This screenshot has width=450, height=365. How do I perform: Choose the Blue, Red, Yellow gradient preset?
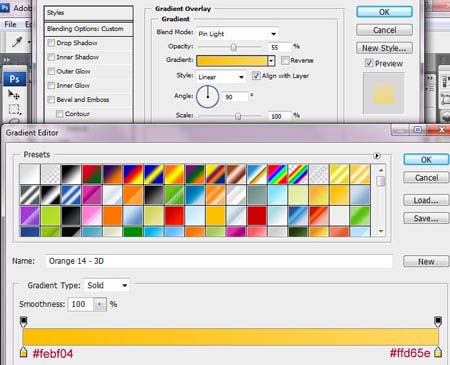click(x=133, y=174)
